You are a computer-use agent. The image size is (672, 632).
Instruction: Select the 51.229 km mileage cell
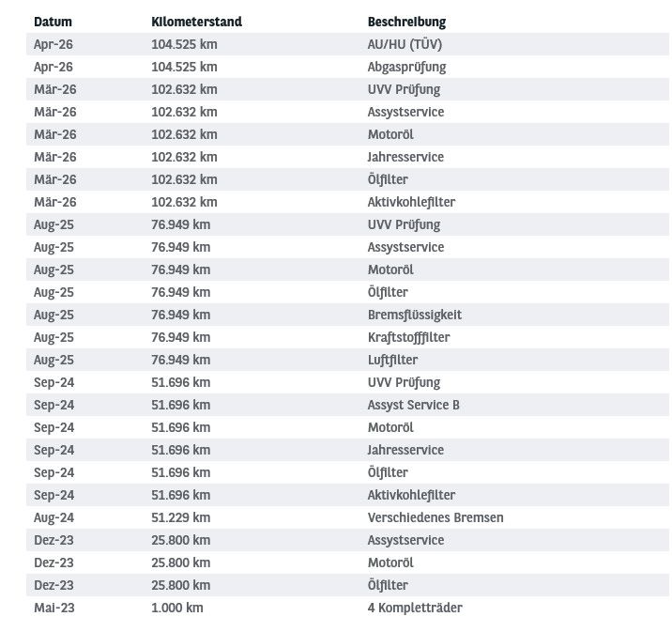coord(180,517)
